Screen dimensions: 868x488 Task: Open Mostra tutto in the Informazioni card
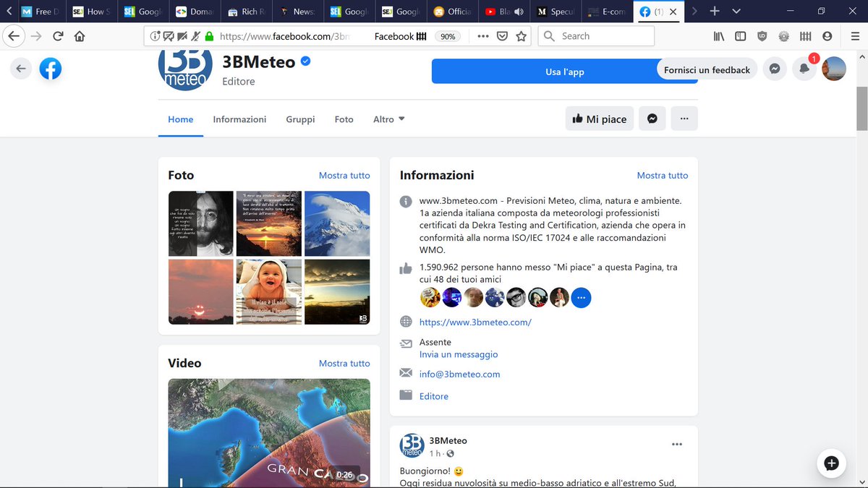(663, 175)
